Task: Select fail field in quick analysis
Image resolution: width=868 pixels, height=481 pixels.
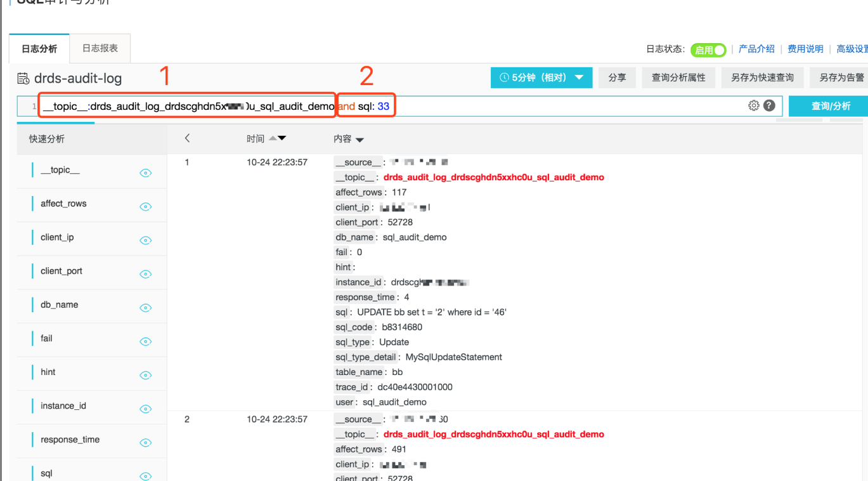Action: click(x=46, y=338)
